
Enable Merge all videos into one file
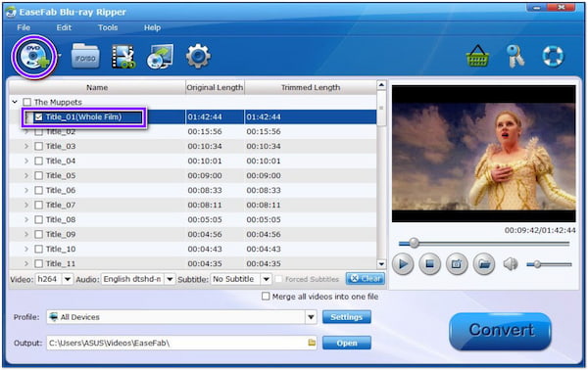[x=266, y=297]
